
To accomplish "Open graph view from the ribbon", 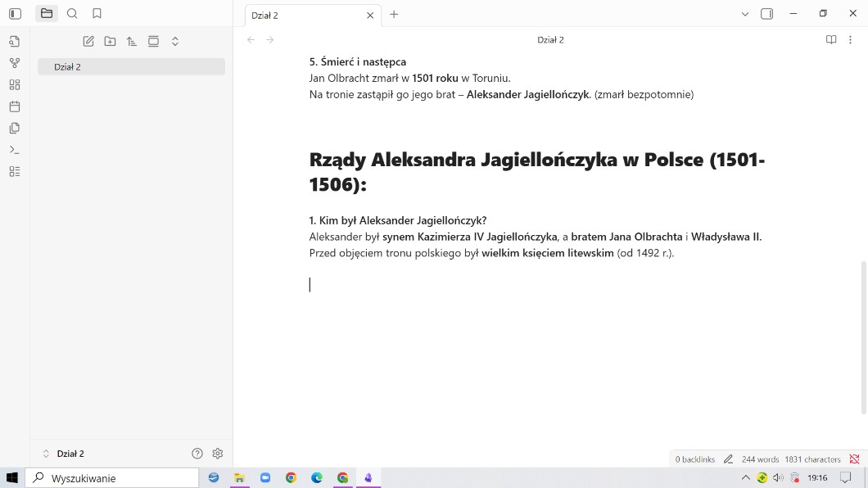I will 15,63.
